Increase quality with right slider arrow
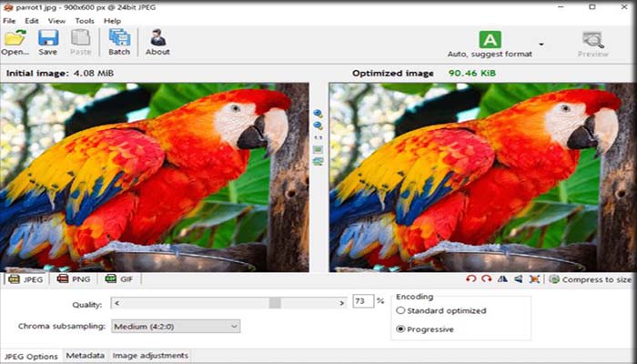The image size is (637, 364). coord(341,303)
